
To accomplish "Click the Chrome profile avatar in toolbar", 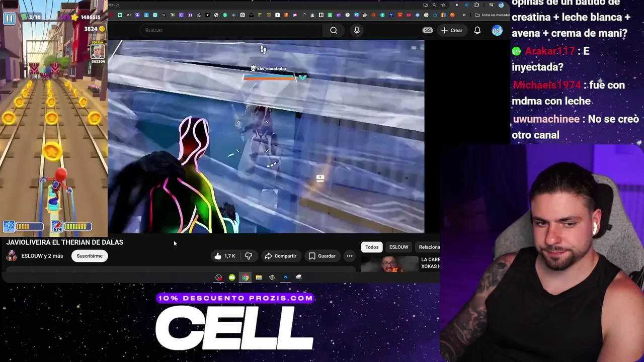I will [501, 5].
